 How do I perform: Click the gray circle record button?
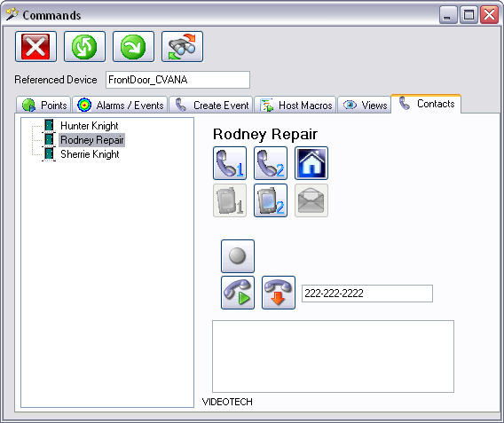(238, 256)
